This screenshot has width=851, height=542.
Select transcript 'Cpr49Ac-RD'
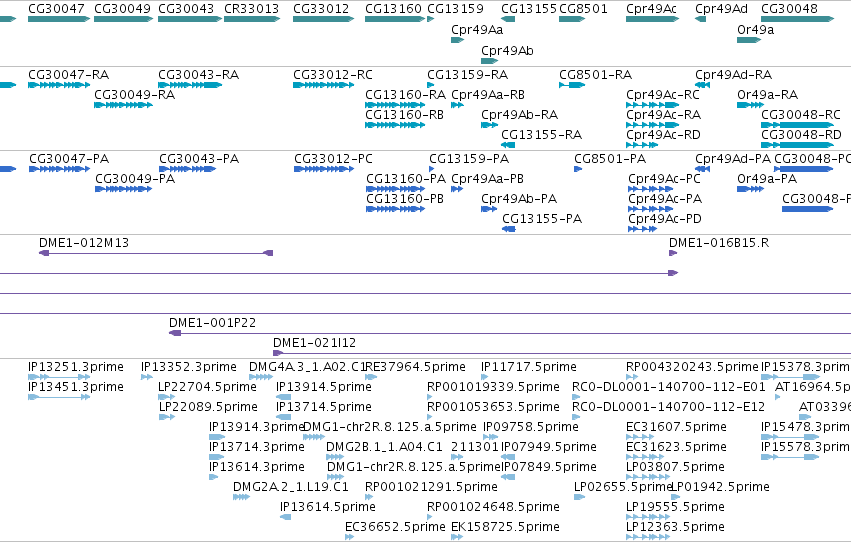point(663,135)
